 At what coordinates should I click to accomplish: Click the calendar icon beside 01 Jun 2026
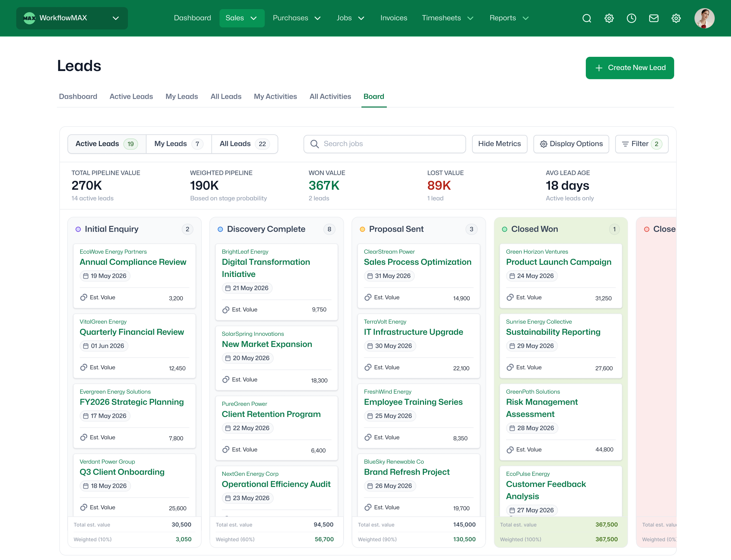[x=86, y=346]
